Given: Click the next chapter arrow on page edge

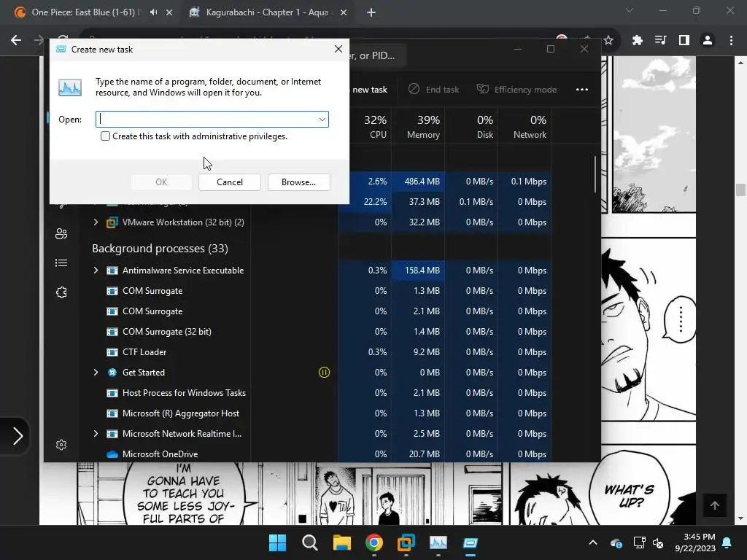Looking at the screenshot, I should coord(15,436).
